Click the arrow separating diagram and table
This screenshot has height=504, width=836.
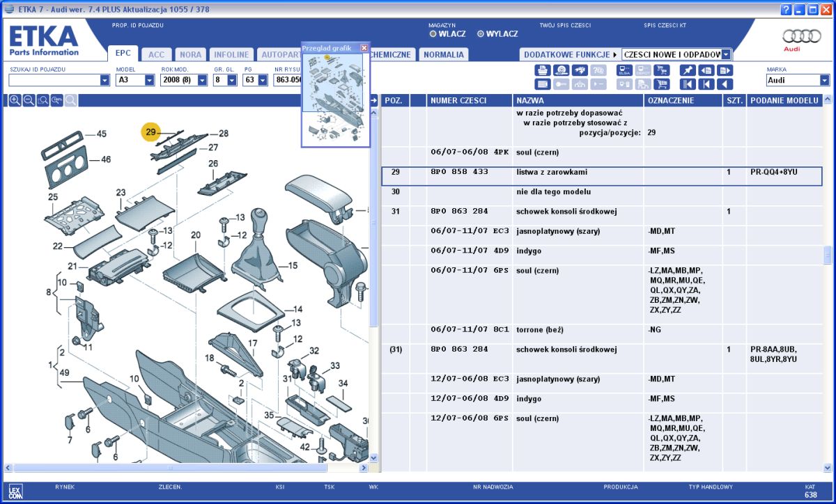click(374, 100)
